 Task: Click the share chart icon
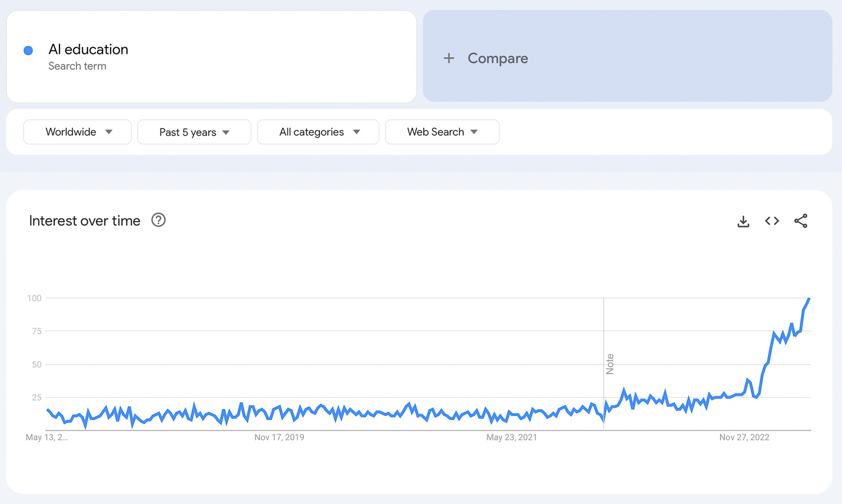tap(800, 221)
